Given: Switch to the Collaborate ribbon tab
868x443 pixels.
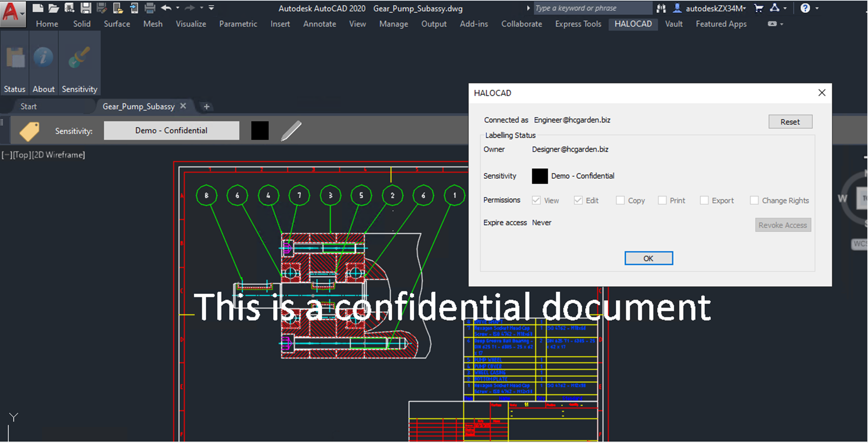Looking at the screenshot, I should (522, 24).
